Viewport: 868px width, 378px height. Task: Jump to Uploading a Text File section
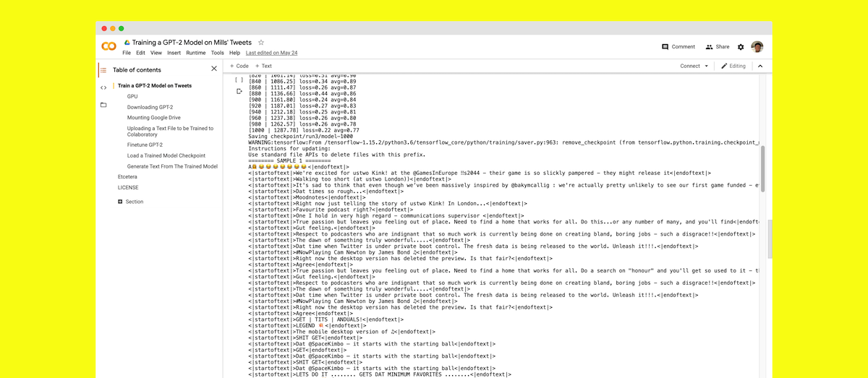[171, 132]
